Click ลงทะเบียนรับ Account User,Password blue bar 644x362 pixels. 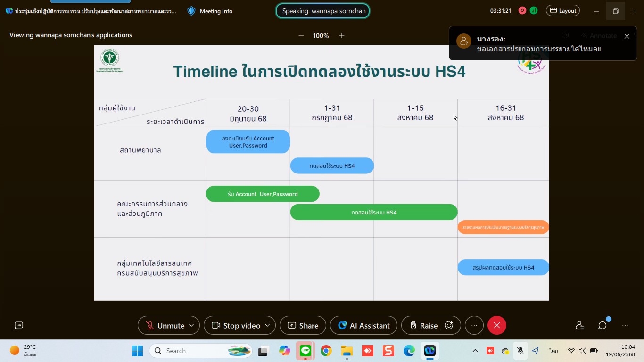248,141
